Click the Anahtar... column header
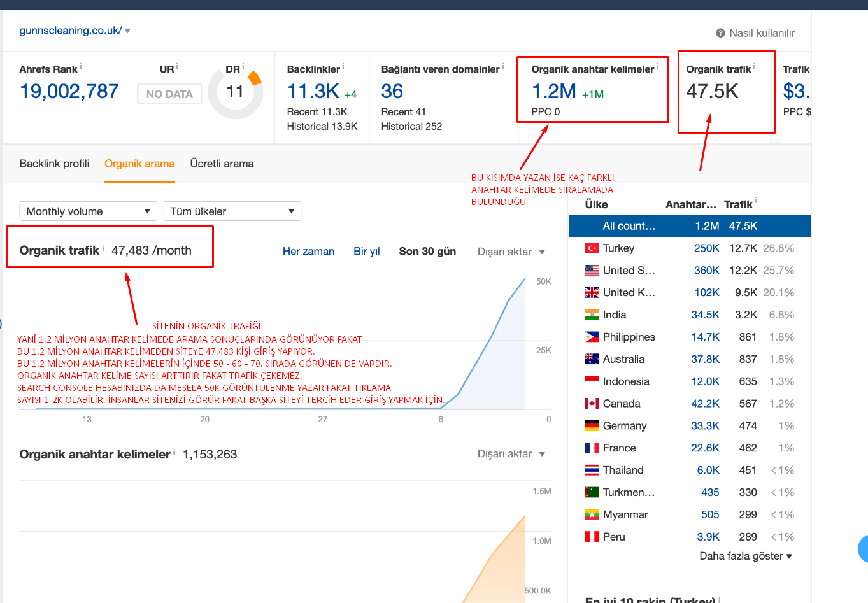Screen dimensions: 868x603 click(x=691, y=204)
